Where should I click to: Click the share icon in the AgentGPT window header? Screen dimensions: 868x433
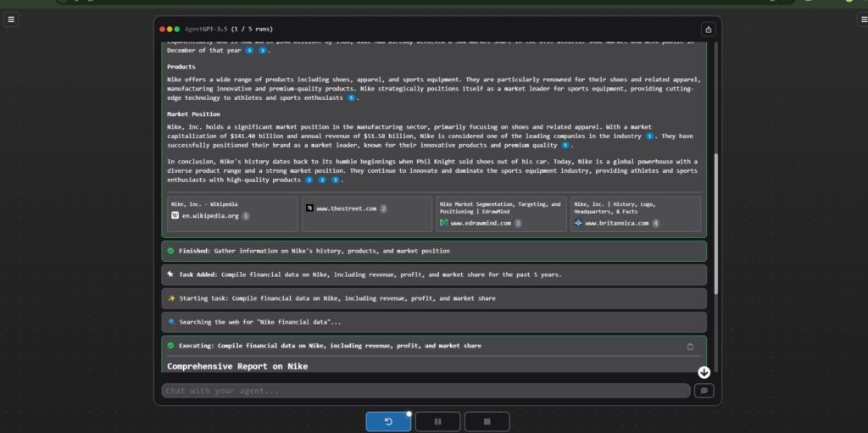coord(708,30)
